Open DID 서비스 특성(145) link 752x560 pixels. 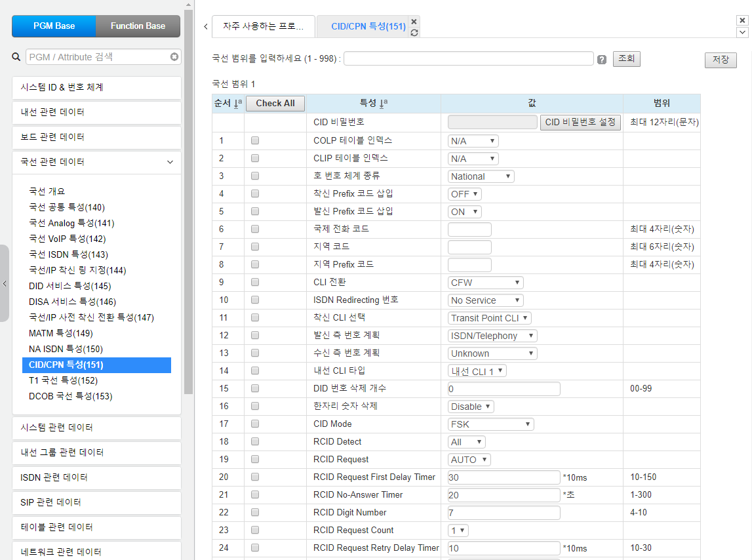pos(70,286)
